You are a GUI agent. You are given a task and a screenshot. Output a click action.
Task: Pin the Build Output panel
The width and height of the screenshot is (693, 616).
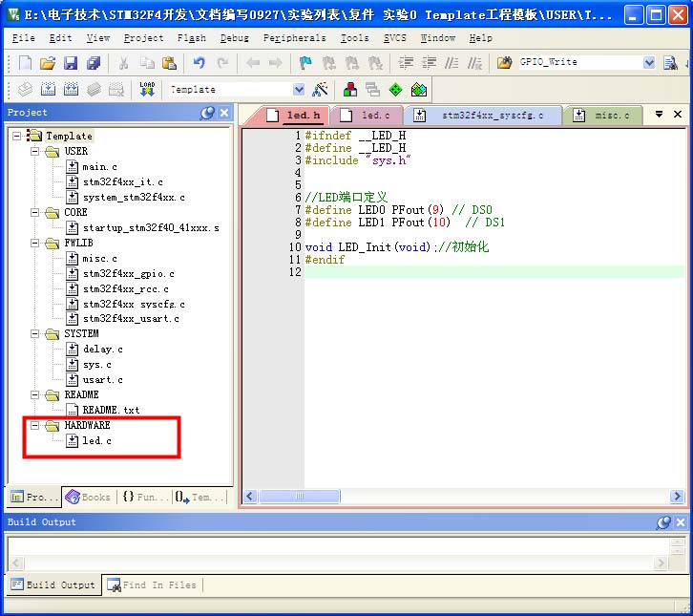[x=663, y=522]
